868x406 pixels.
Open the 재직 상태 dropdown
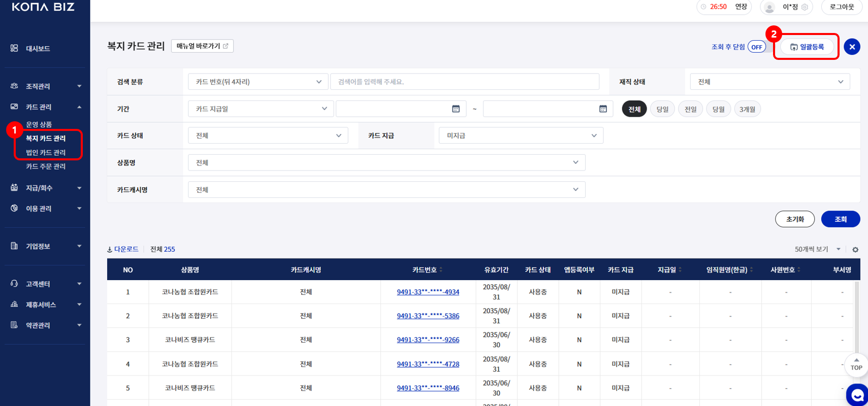point(769,82)
